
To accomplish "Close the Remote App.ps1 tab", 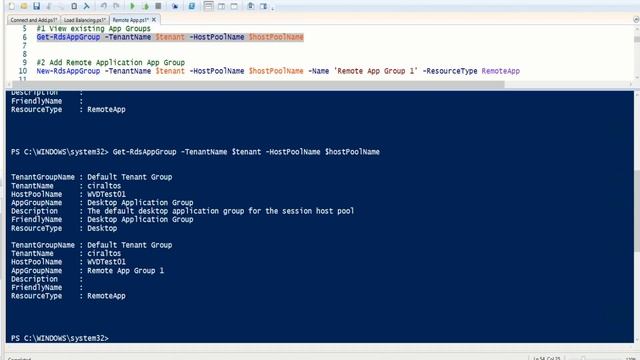I will [x=154, y=20].
